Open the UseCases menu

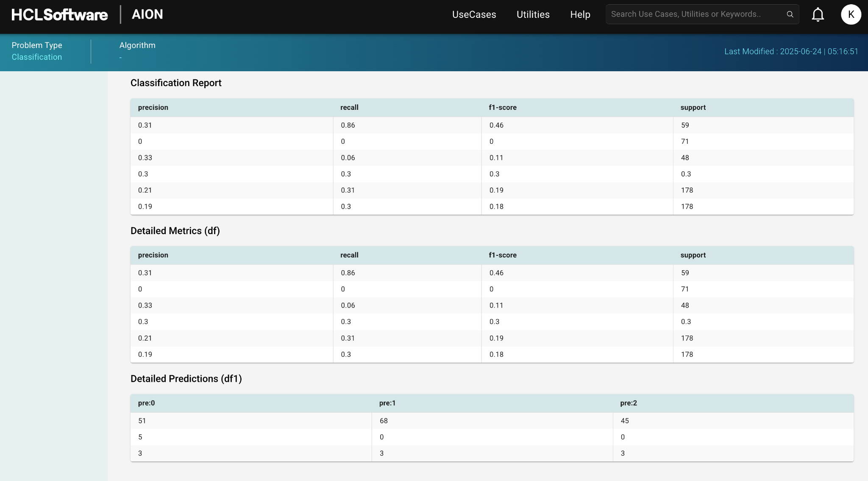pos(474,14)
